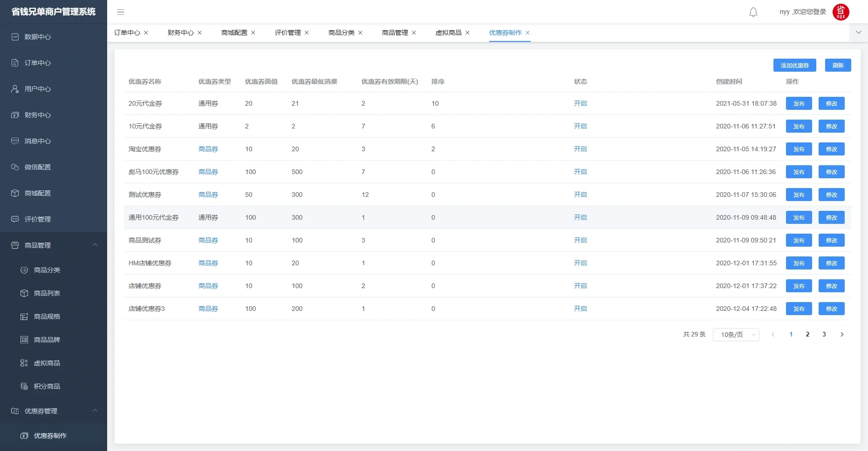Image resolution: width=868 pixels, height=451 pixels.
Task: Toggle 开启 status of 淘宝优惠券
Action: pos(581,149)
